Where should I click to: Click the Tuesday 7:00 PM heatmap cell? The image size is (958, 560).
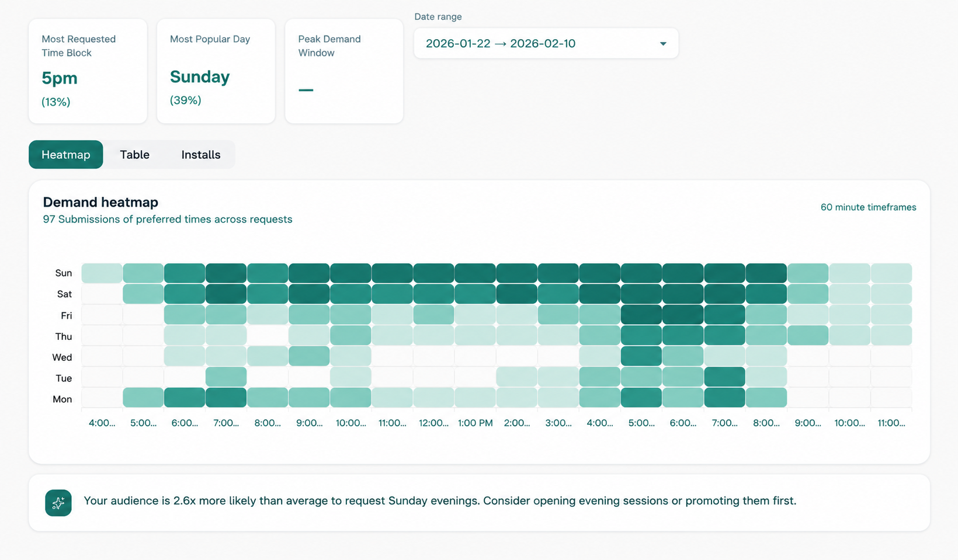click(724, 377)
